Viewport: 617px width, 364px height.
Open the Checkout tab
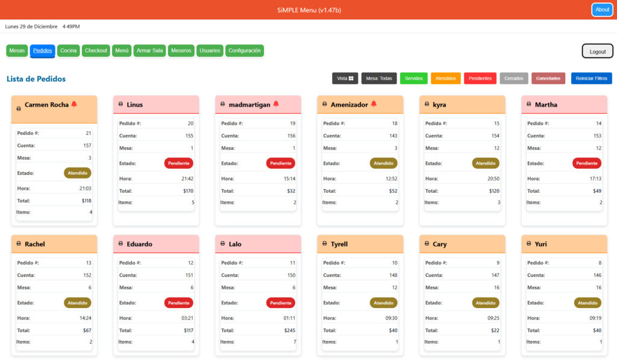point(96,51)
